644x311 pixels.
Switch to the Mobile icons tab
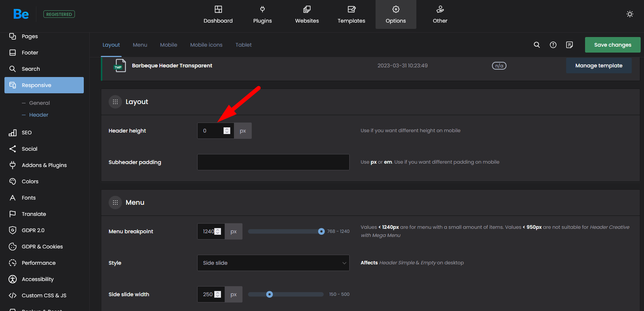[206, 45]
